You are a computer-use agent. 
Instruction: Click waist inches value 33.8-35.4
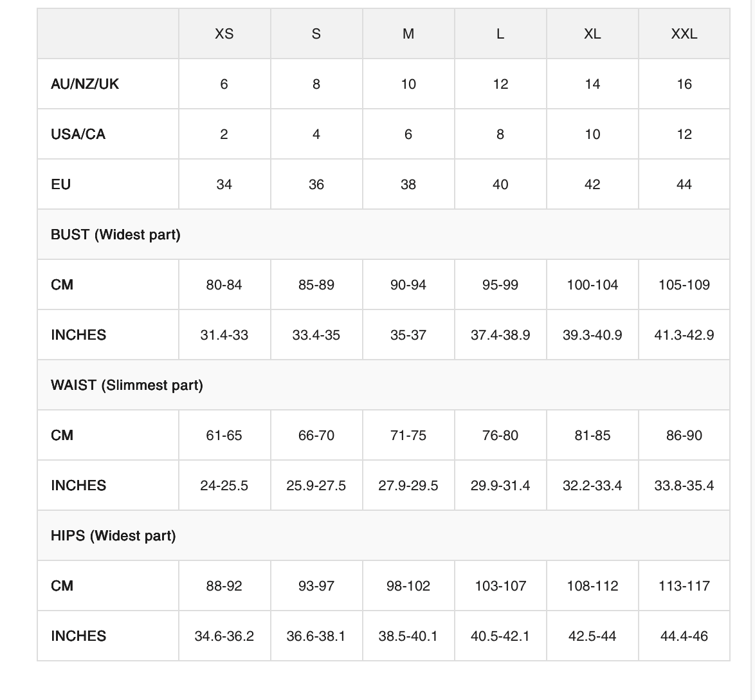click(684, 486)
